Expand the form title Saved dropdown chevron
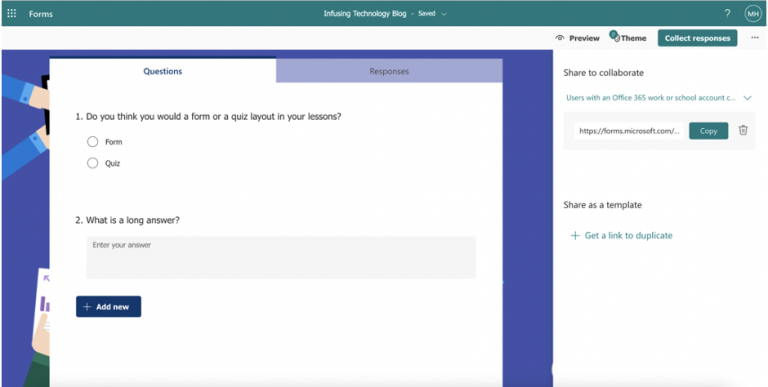This screenshot has width=768, height=387. coord(444,14)
